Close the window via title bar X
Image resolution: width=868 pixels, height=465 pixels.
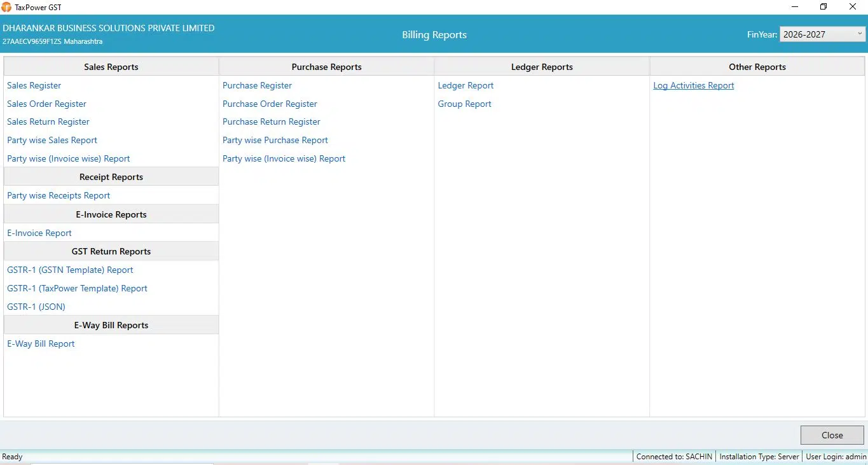click(x=853, y=7)
